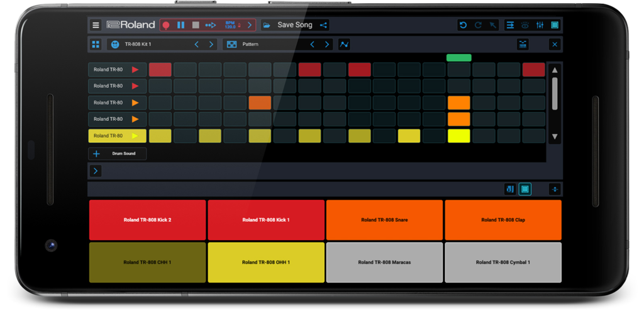Viewport: 644px width, 311px height.
Task: Tap the Roland TR-808 CHH 1 pad
Action: tap(147, 263)
